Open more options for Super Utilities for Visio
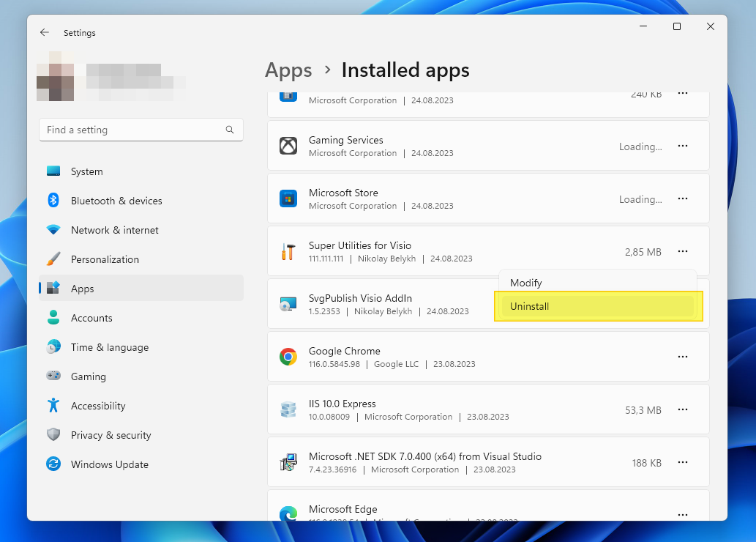The image size is (756, 542). [x=683, y=251]
